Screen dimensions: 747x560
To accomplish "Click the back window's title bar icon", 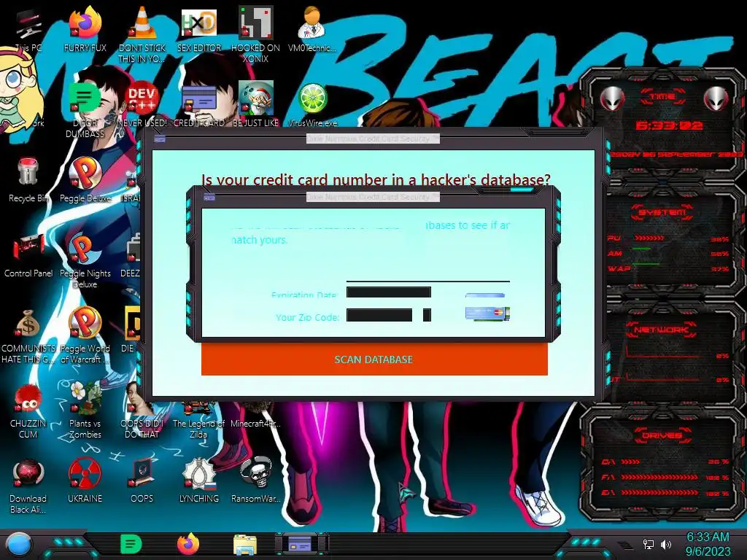I will click(160, 139).
